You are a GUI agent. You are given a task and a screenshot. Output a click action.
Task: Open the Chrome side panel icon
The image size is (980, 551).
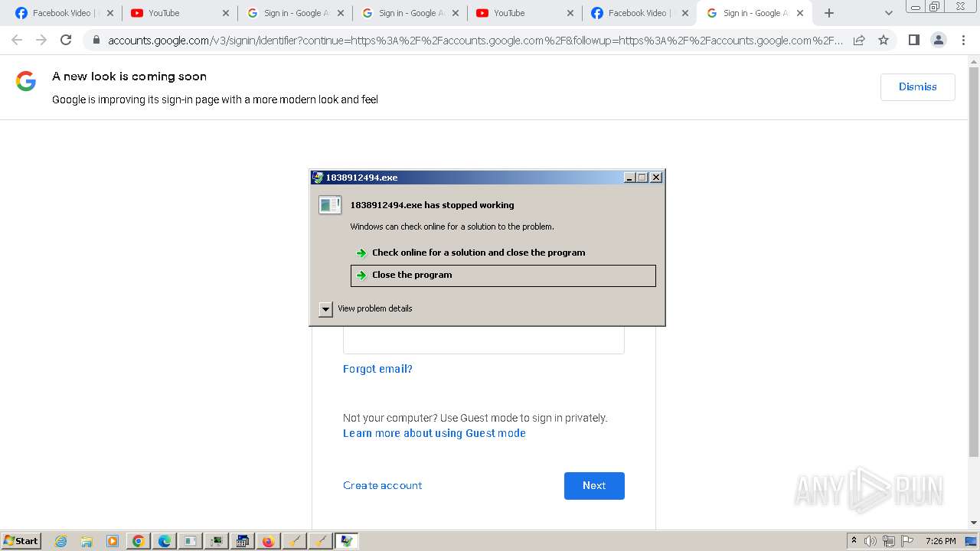913,41
